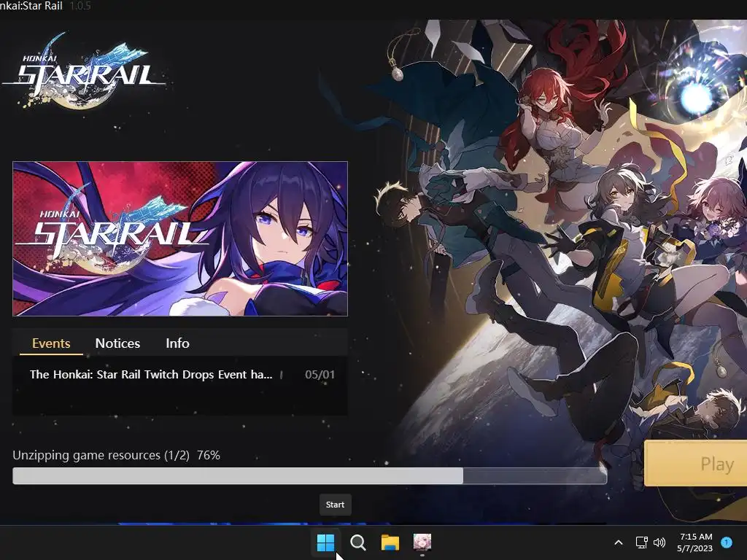Click the 05/01 event date
Viewport: 747px width, 560px height.
pyautogui.click(x=320, y=375)
